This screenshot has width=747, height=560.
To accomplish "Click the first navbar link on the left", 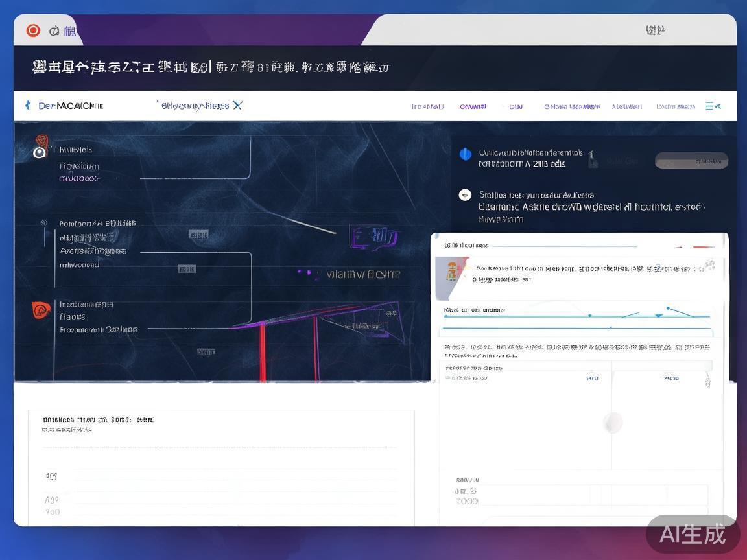I will click(x=427, y=106).
